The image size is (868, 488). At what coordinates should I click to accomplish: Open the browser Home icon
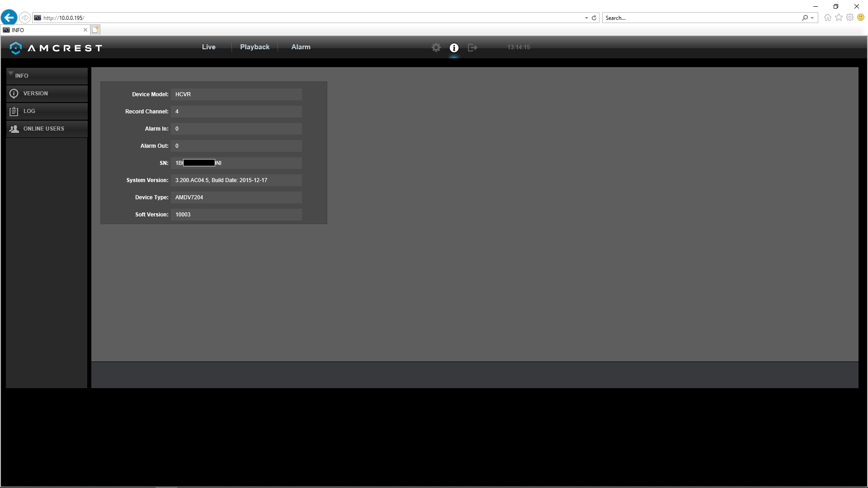828,18
